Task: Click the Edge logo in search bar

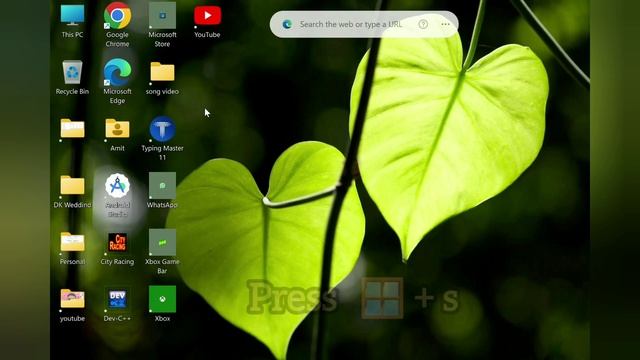Action: point(287,24)
